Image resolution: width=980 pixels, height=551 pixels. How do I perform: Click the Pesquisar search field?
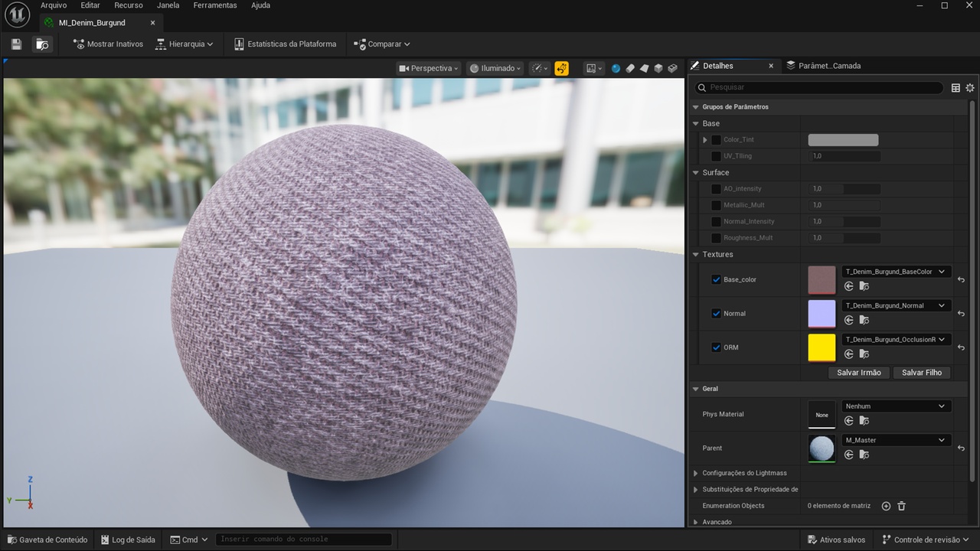point(819,88)
